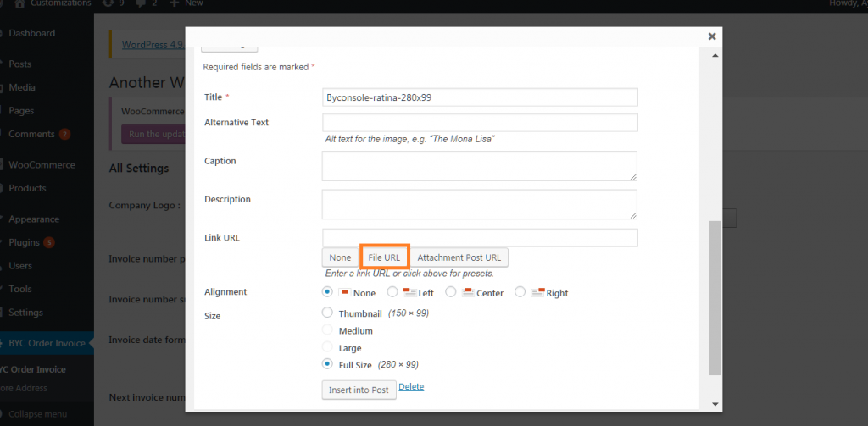The width and height of the screenshot is (868, 426).
Task: Click the Center alignment icon
Action: (x=468, y=292)
